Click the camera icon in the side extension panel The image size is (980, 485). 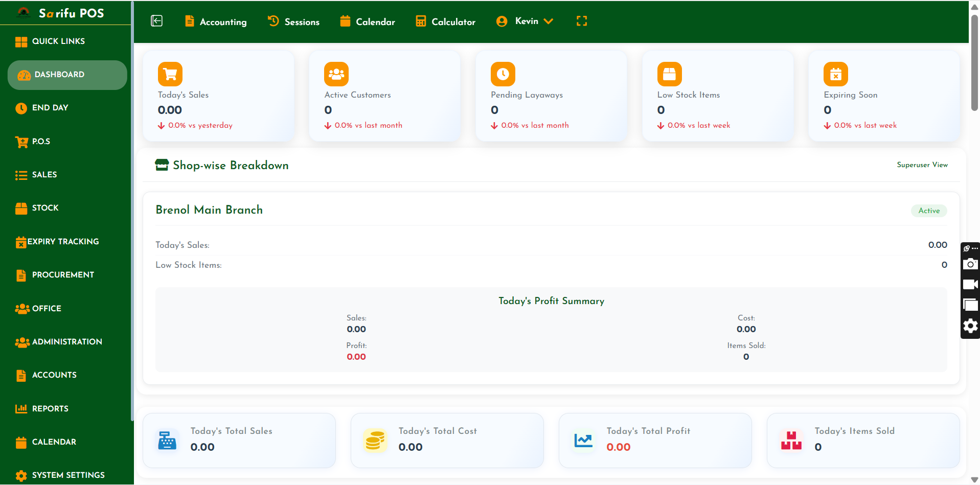pyautogui.click(x=970, y=264)
